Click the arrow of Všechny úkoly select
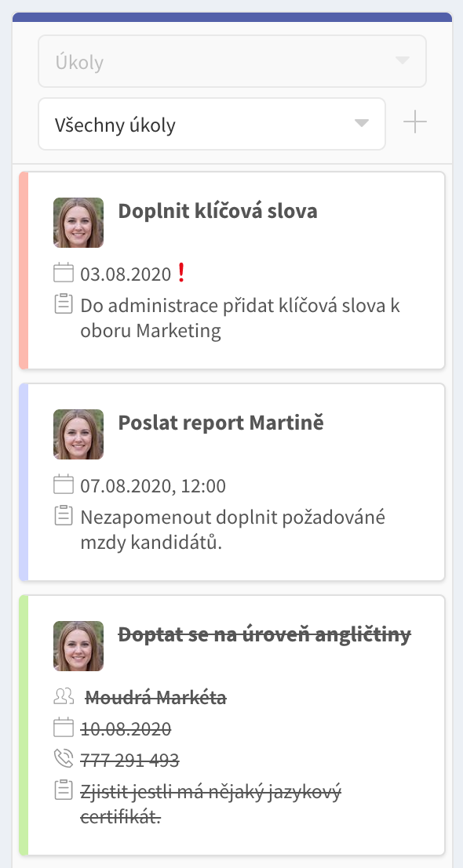463x868 pixels. 362,123
